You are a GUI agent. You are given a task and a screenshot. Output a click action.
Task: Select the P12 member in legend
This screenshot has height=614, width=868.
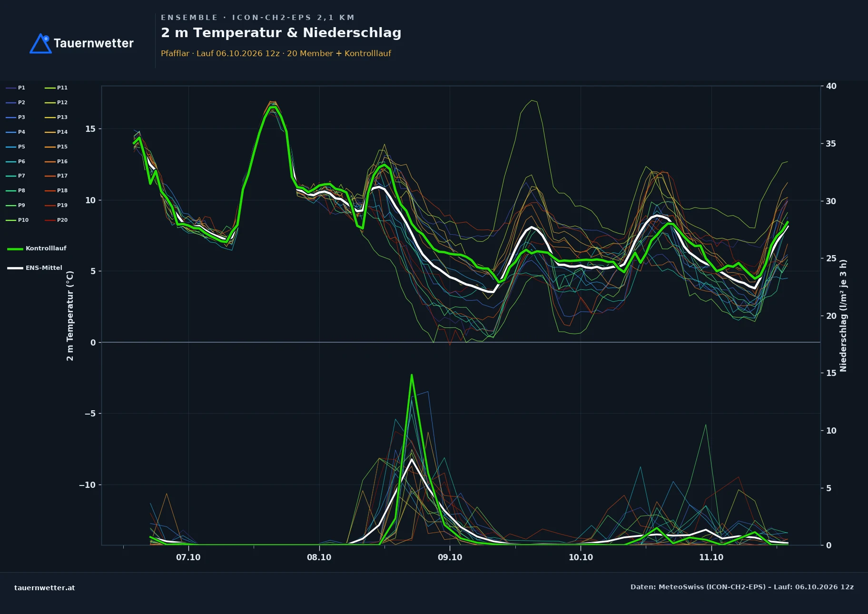click(x=56, y=102)
